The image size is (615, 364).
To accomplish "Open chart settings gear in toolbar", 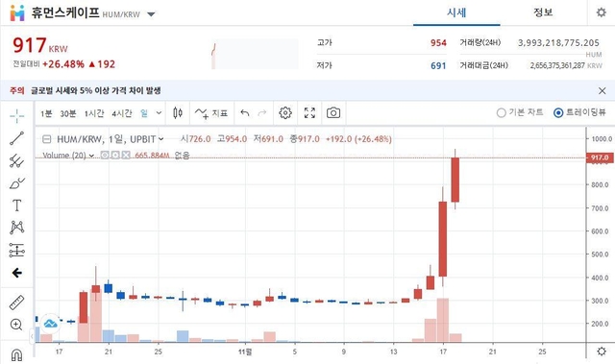I will [x=285, y=113].
